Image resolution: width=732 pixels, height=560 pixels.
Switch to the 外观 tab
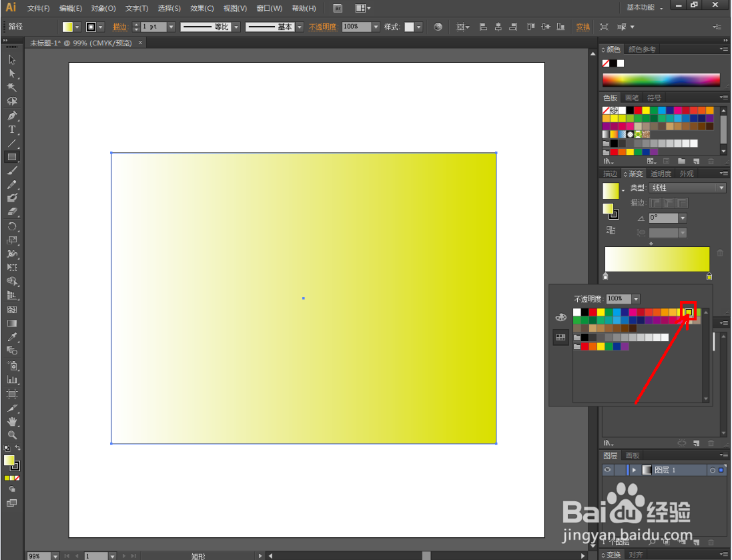(x=686, y=174)
